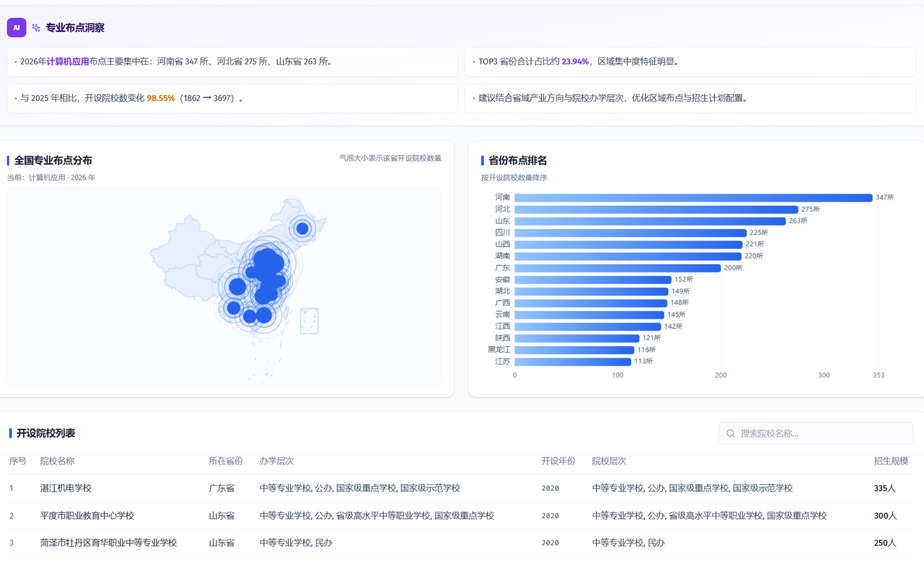Click the 98.55% growth figure
This screenshot has height=561, width=924.
(160, 98)
